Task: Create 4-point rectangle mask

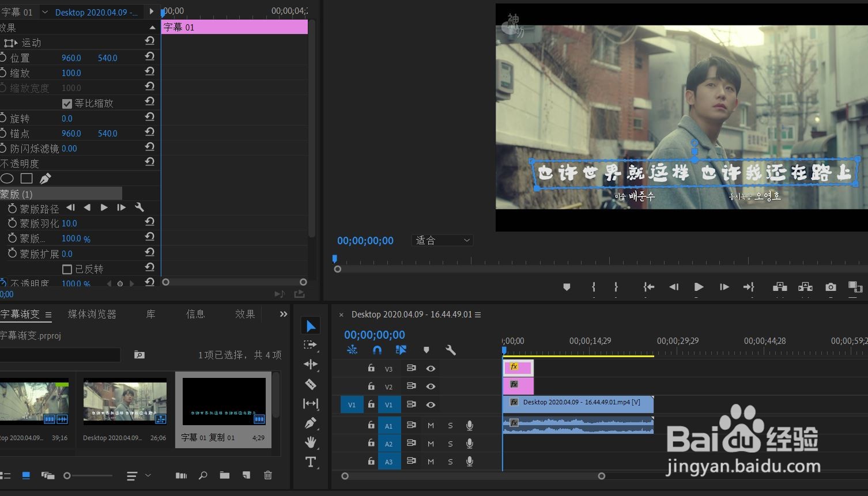Action: (27, 179)
